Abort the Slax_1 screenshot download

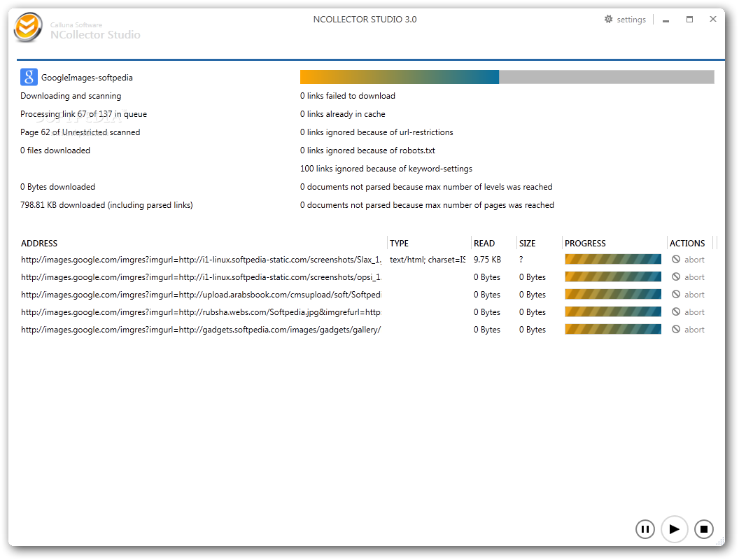pyautogui.click(x=694, y=260)
